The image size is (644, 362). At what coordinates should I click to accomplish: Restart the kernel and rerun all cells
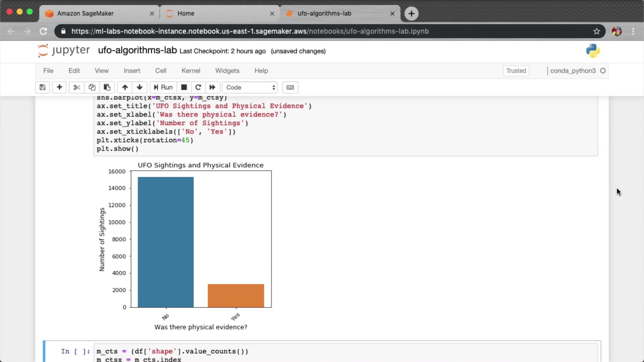pos(212,87)
